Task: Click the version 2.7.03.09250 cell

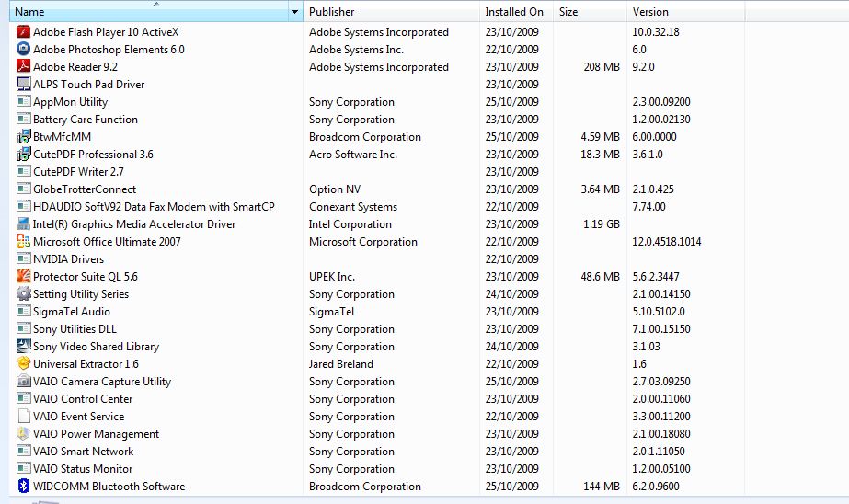Action: (x=661, y=381)
